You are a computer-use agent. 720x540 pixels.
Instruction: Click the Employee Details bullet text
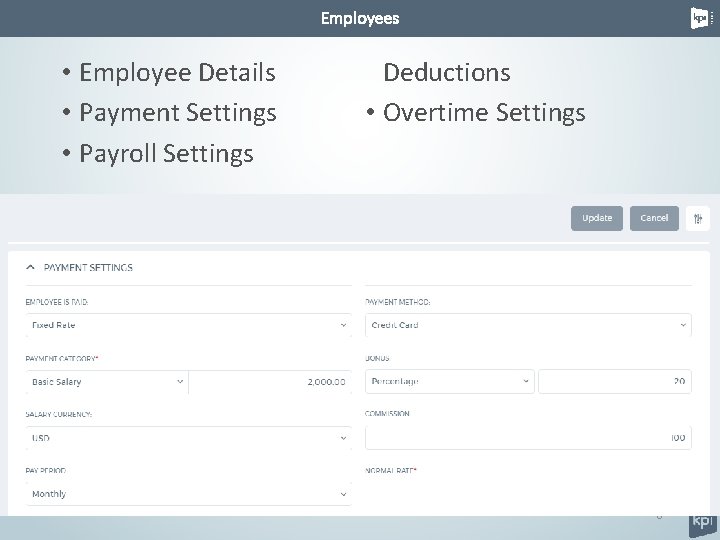(177, 73)
